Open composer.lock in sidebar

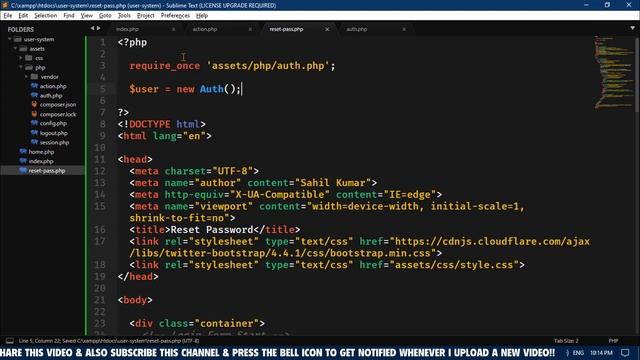(x=58, y=114)
